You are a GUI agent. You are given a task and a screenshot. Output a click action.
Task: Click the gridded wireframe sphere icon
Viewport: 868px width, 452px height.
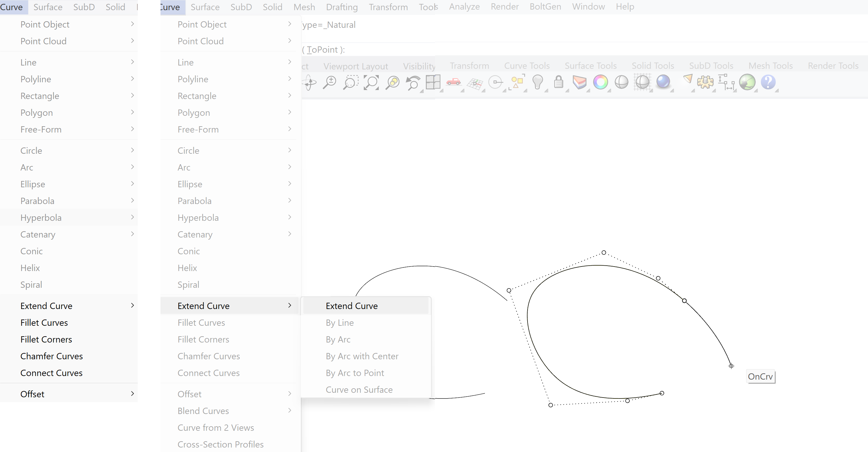tap(642, 83)
